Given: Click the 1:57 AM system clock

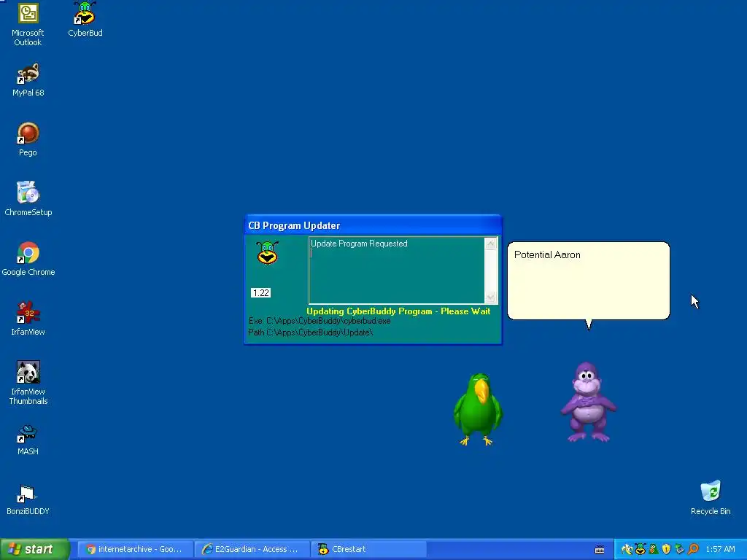Looking at the screenshot, I should pyautogui.click(x=720, y=550).
